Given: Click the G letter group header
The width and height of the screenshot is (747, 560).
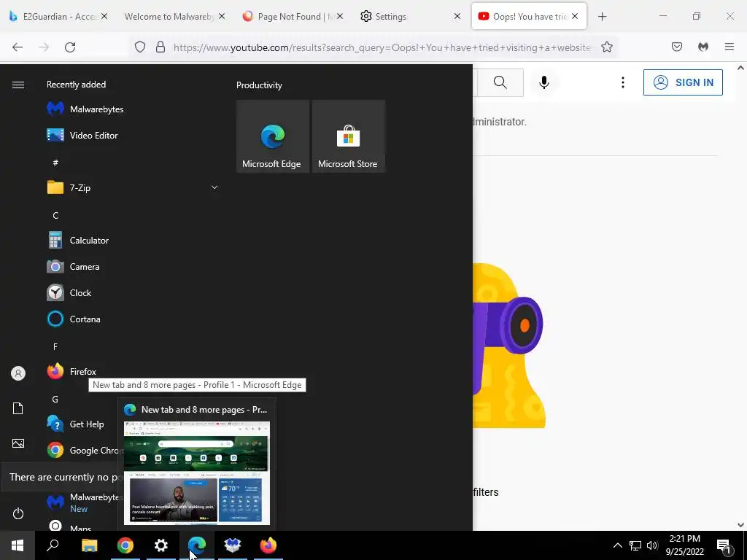Looking at the screenshot, I should pyautogui.click(x=55, y=399).
